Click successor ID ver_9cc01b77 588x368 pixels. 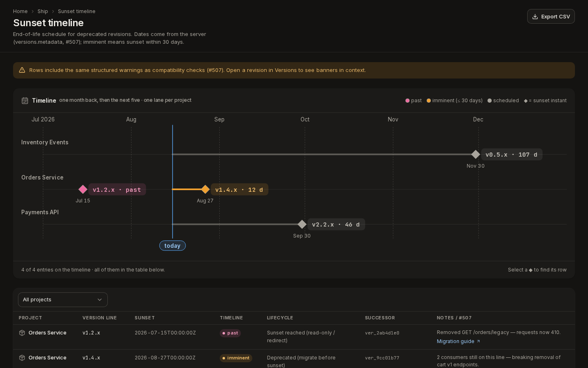tap(382, 358)
